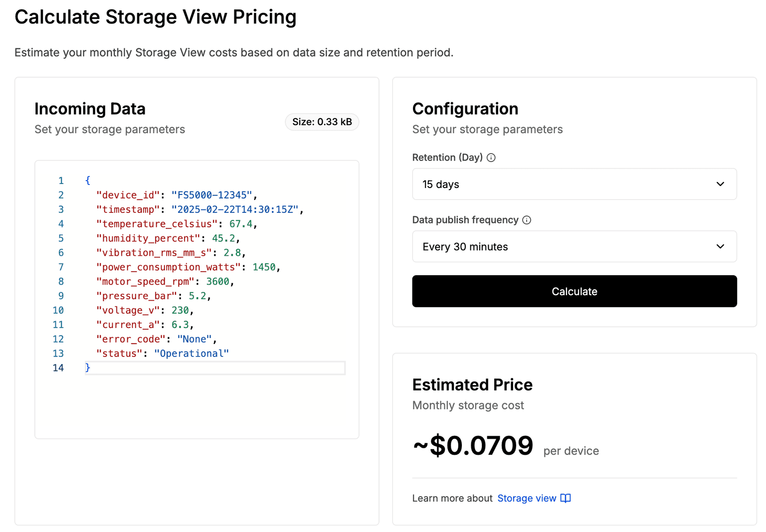
Task: Select line number 7 in the editor gutter
Action: [61, 267]
